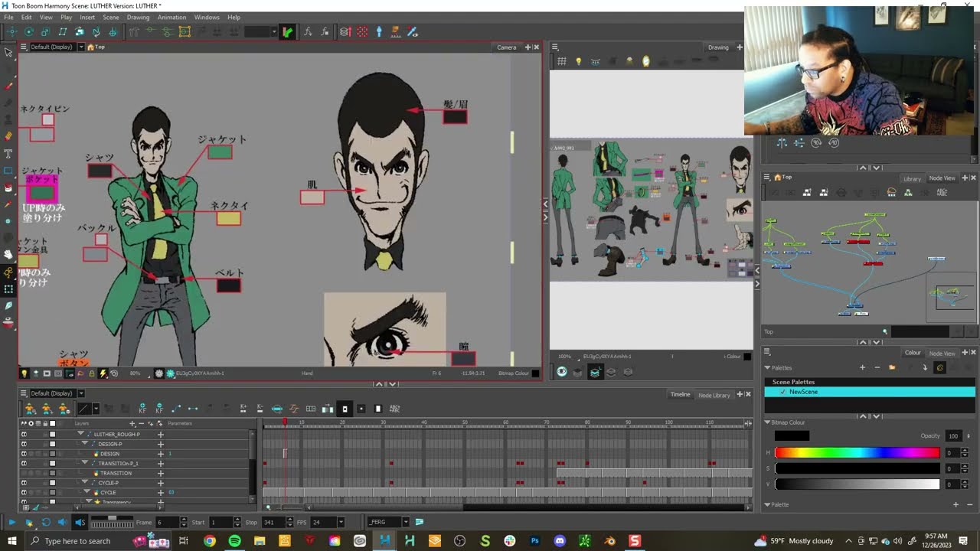Toggle visibility of DESIGN-P layer

coord(24,444)
